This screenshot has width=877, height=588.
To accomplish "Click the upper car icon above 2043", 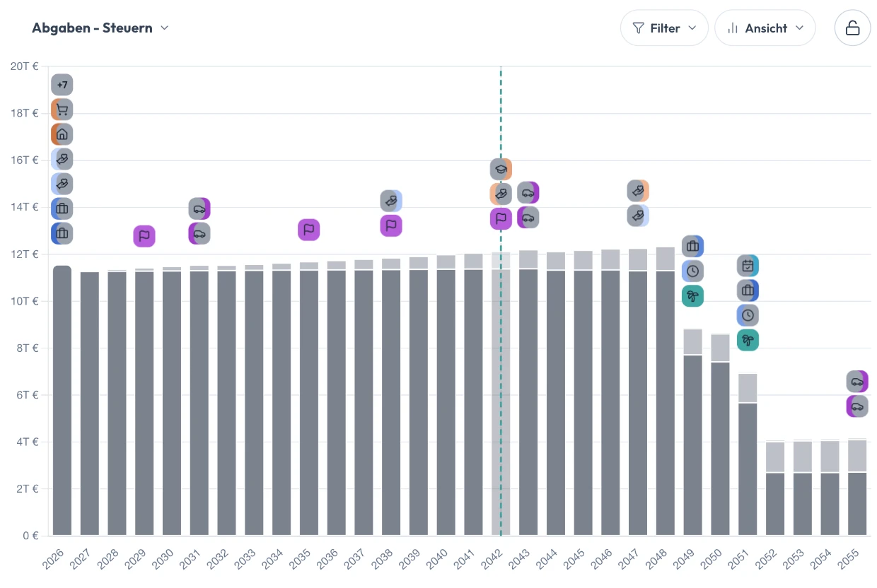I will coord(528,192).
